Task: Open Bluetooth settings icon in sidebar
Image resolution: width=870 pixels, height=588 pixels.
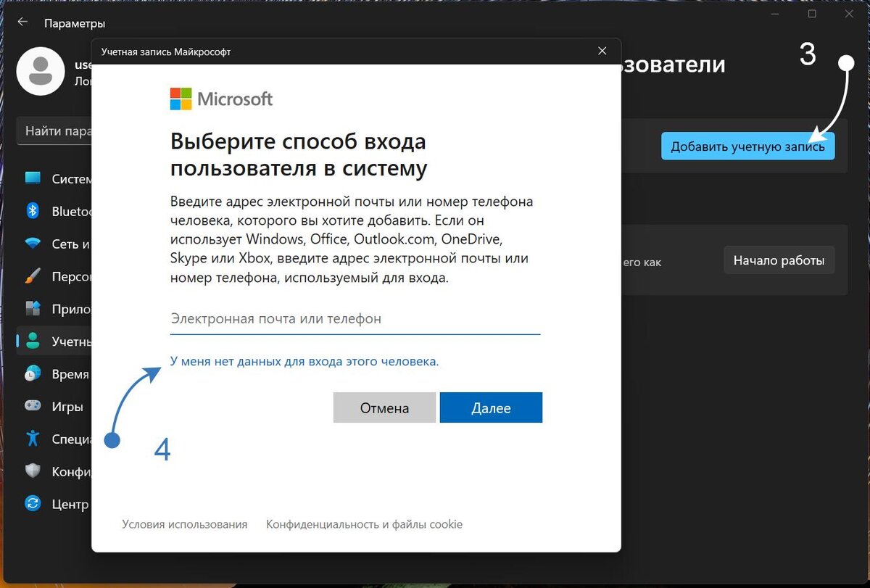Action: (33, 211)
